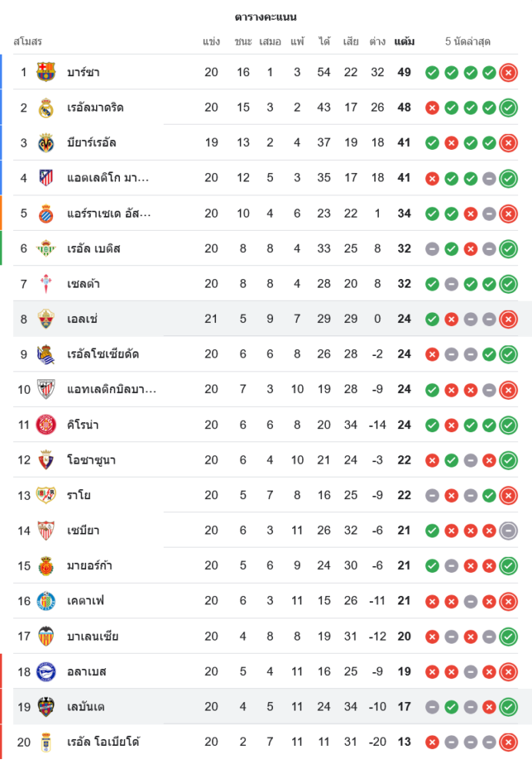Click the สโมสร column header
Viewport: 532px width, 769px height.
coord(28,42)
